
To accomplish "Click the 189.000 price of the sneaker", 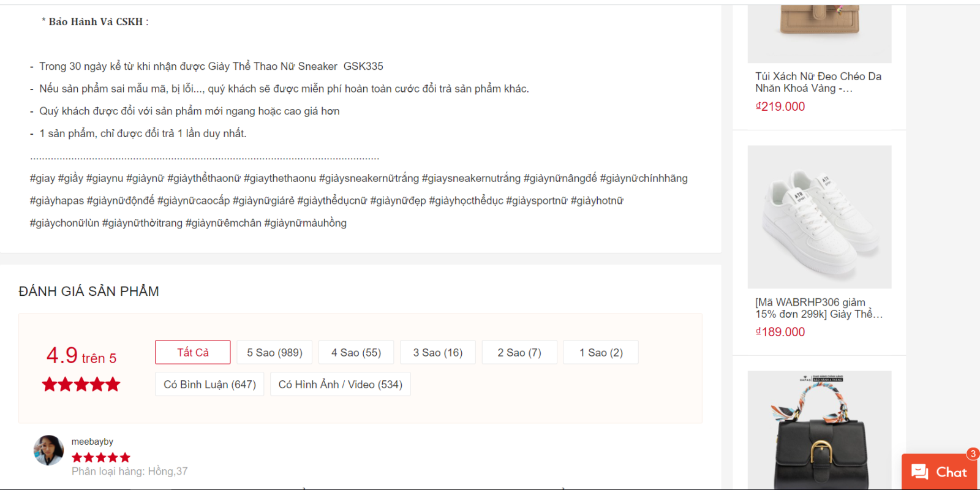I will tap(780, 332).
